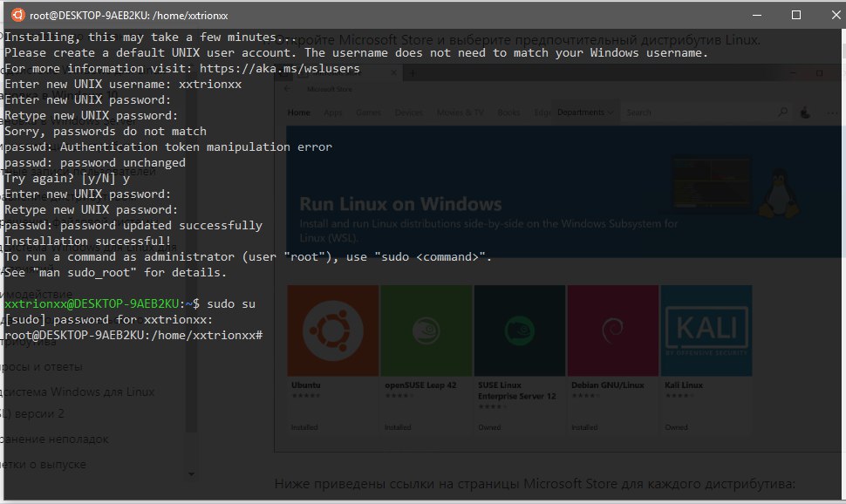This screenshot has width=846, height=504.
Task: Open Home tab in Microsoft Store behind terminal
Action: pos(299,112)
